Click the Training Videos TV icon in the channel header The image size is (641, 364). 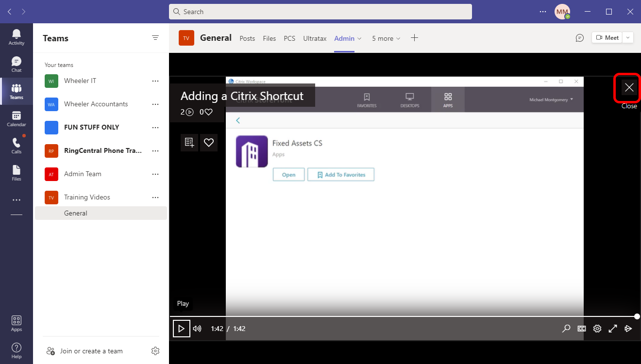tap(186, 38)
